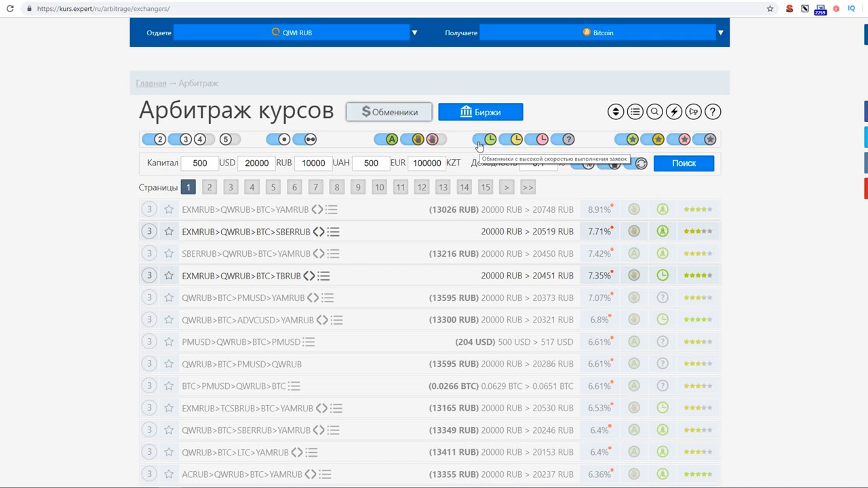
Task: Toggle the two-dots chain type filter
Action: 304,139
